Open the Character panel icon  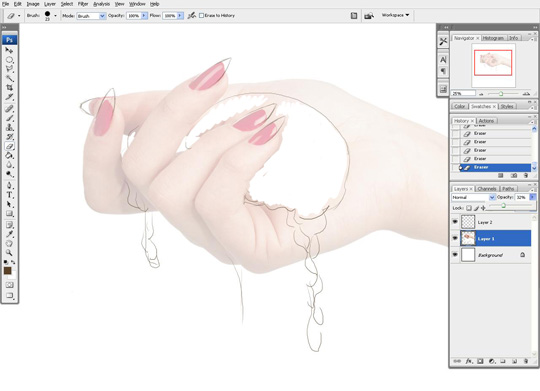pyautogui.click(x=443, y=60)
